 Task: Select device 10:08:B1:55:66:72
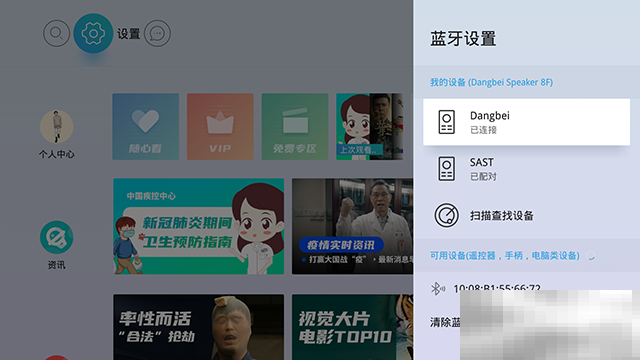pos(497,288)
